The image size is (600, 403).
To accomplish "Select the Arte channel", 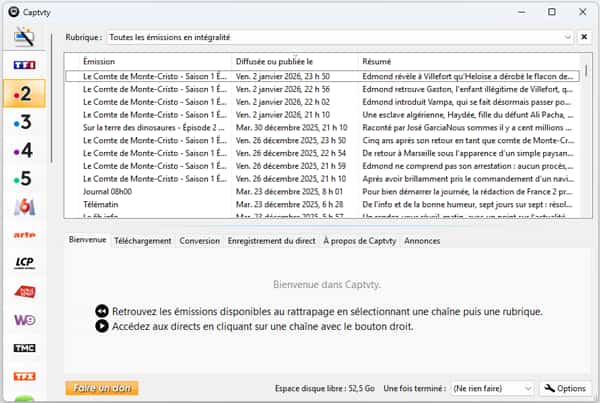I will coord(24,235).
